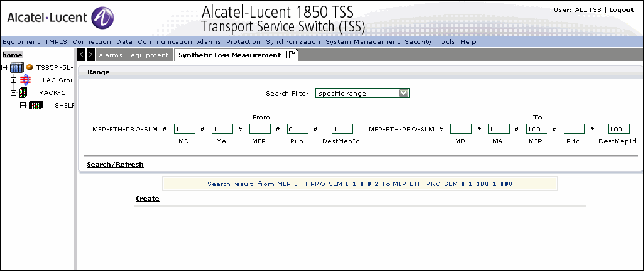Open the Security menu

pos(418,42)
